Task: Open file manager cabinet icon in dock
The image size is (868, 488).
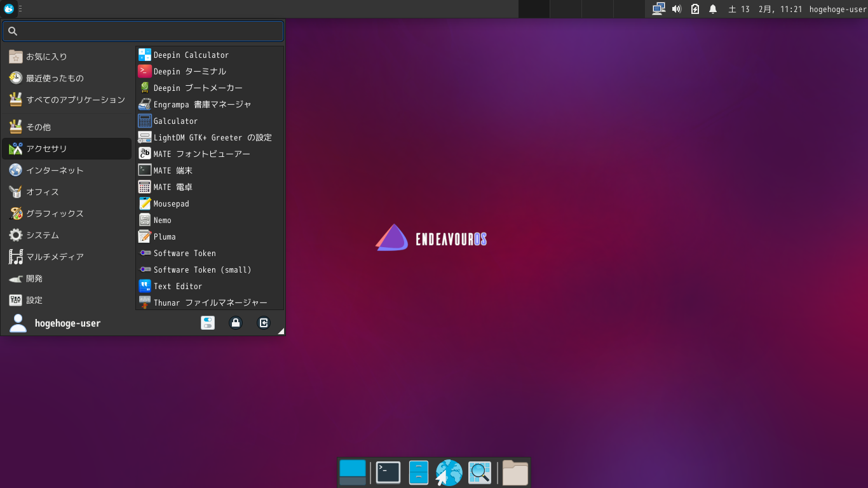Action: 419,473
